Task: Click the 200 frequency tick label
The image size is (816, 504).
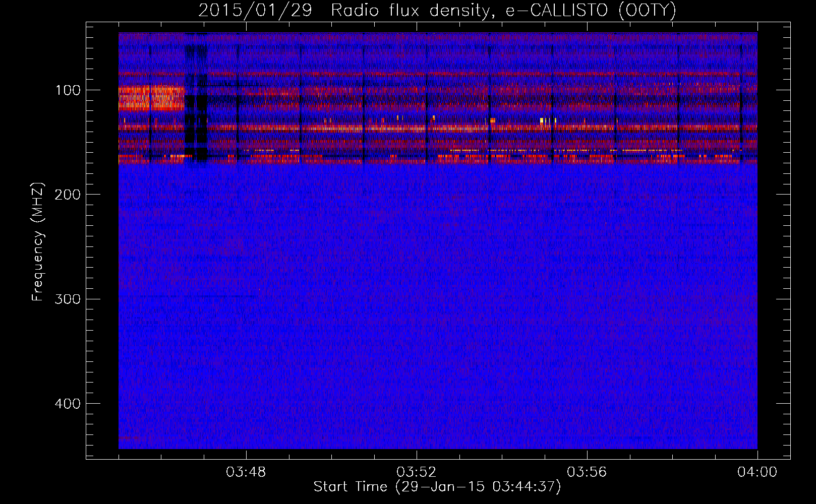Action: coord(67,195)
